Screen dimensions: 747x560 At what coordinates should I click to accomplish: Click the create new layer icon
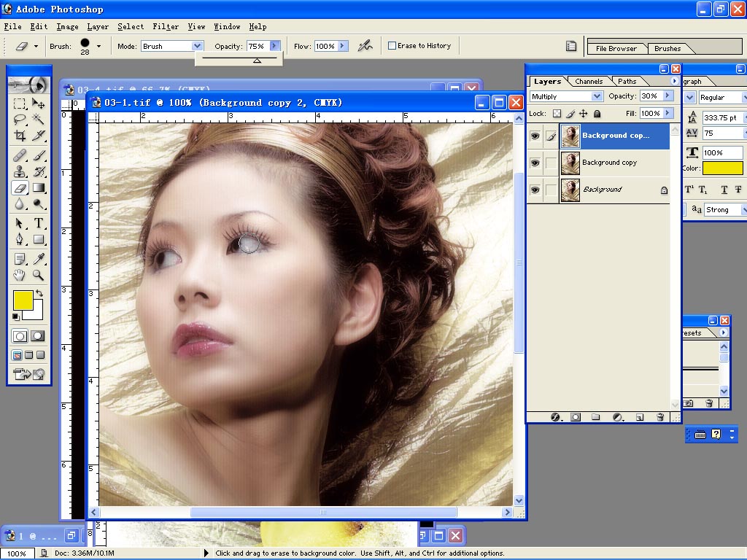[x=640, y=417]
